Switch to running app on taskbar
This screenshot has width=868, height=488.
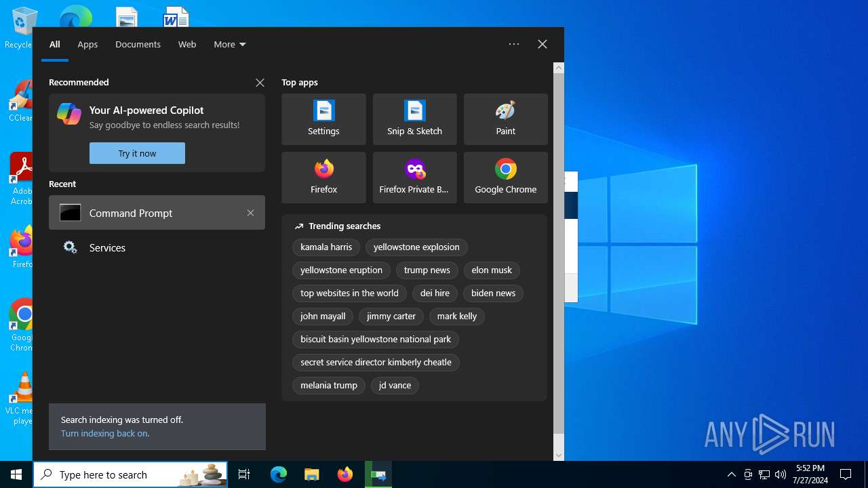click(378, 474)
